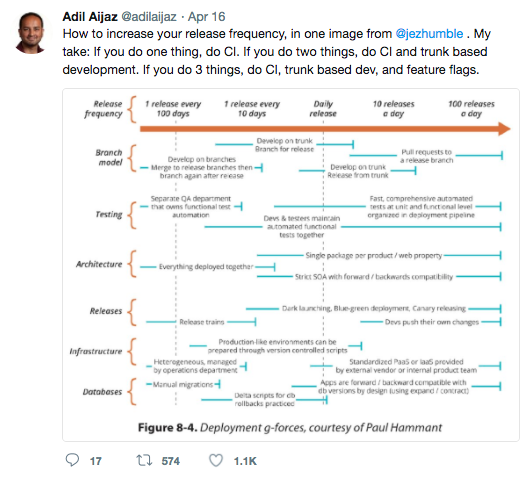Click the 1.1K likes count
528x477 pixels.
point(245,461)
